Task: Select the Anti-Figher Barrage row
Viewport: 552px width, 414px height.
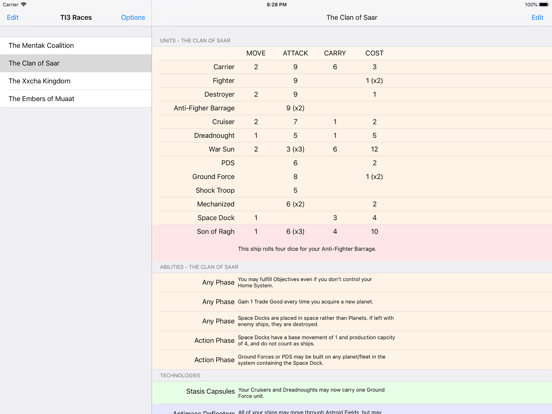Action: coord(352,108)
